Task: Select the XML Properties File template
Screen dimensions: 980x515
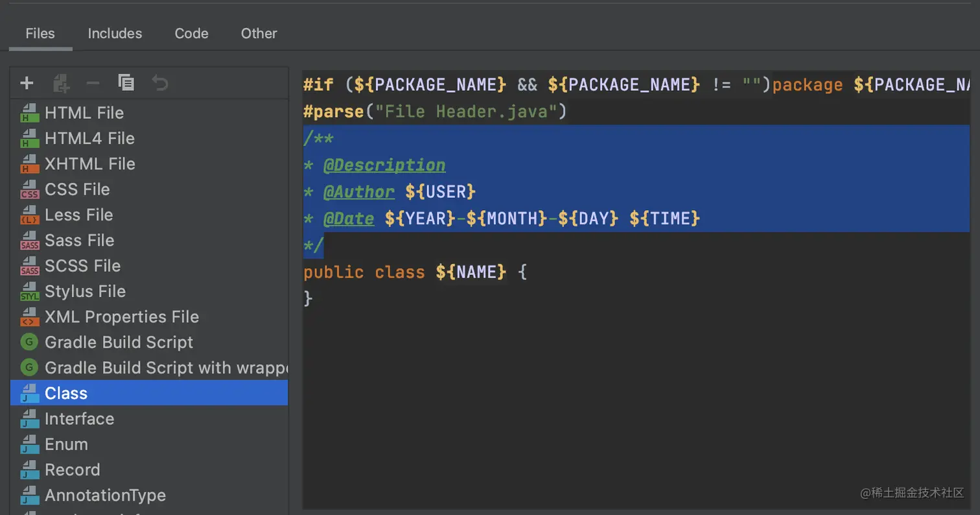Action: point(149,317)
